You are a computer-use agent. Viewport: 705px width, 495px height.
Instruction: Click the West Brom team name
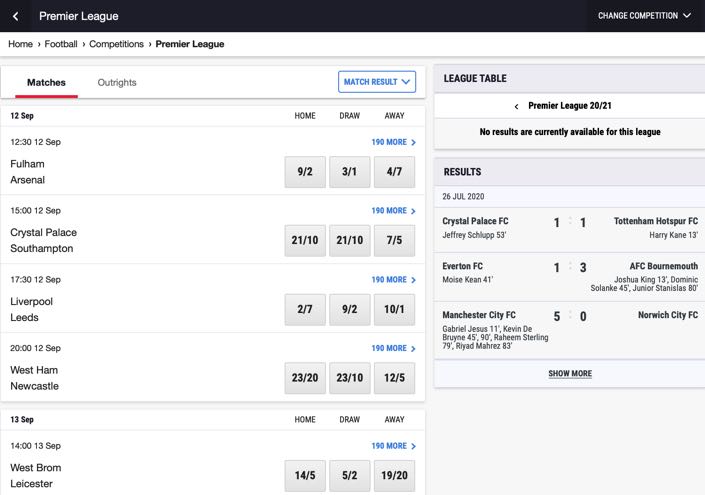pos(36,468)
